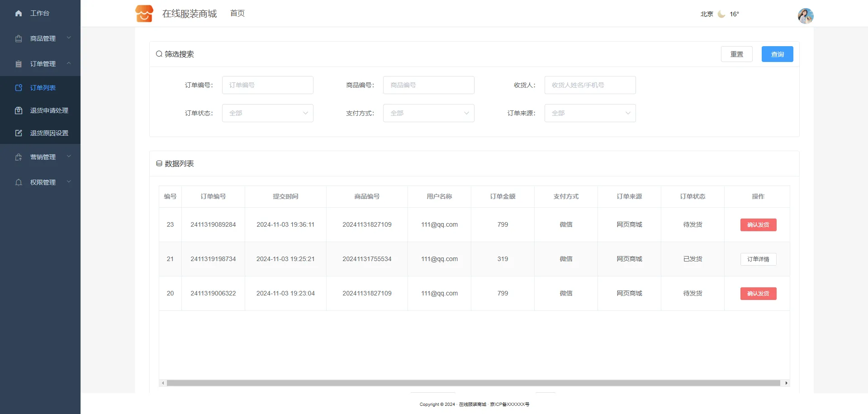The height and width of the screenshot is (414, 868).
Task: Expand the 商品管理 submenu arrow
Action: (69, 38)
